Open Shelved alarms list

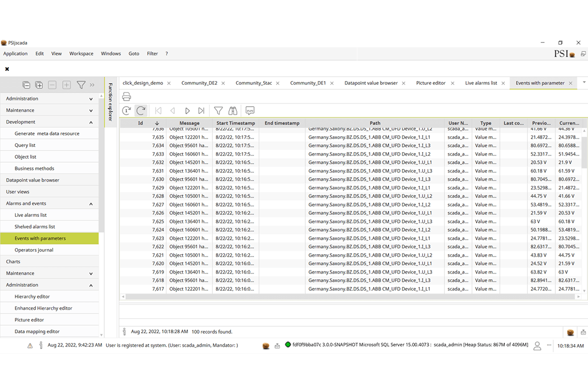[x=50, y=227]
